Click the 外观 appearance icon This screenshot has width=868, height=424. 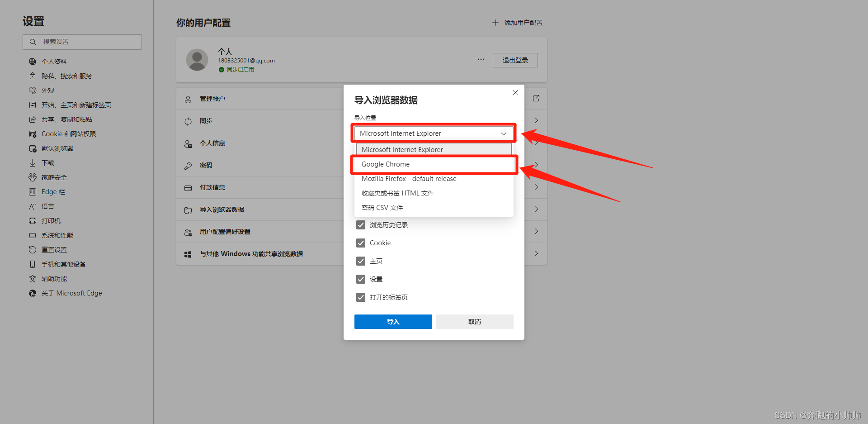click(x=33, y=91)
